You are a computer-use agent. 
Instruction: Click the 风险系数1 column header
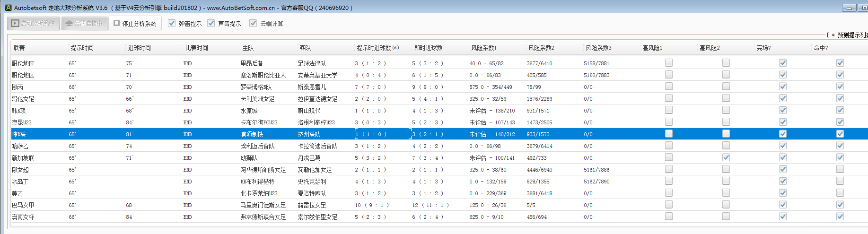[x=484, y=48]
